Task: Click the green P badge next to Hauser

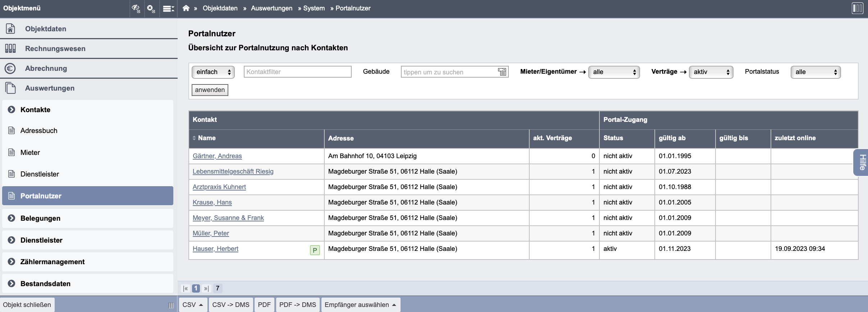Action: [315, 250]
